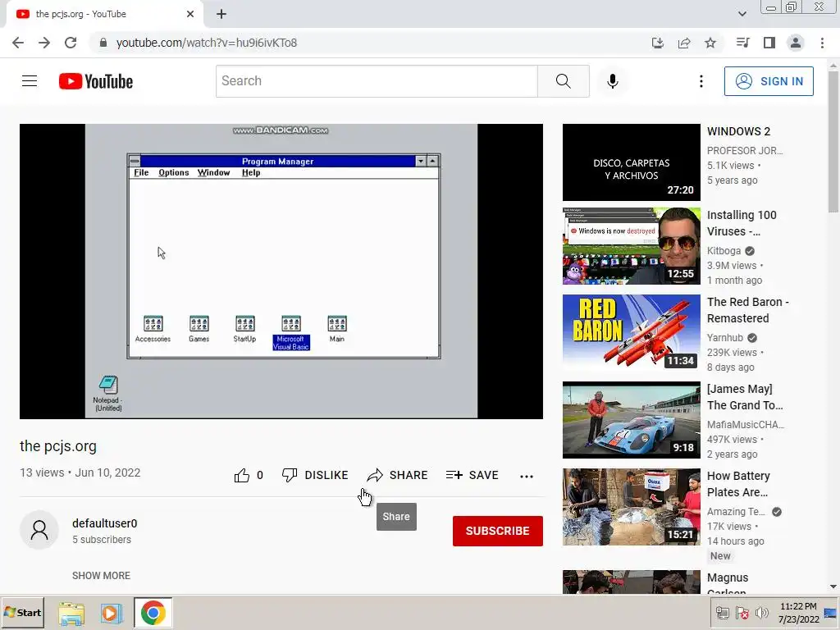Open YouTube settings three-dot menu
840x630 pixels.
click(701, 81)
